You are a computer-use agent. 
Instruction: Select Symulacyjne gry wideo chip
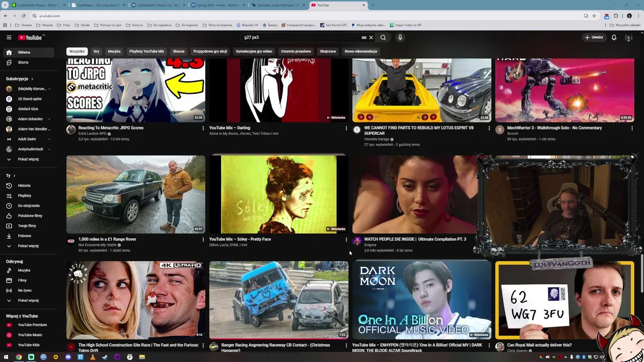click(x=254, y=51)
